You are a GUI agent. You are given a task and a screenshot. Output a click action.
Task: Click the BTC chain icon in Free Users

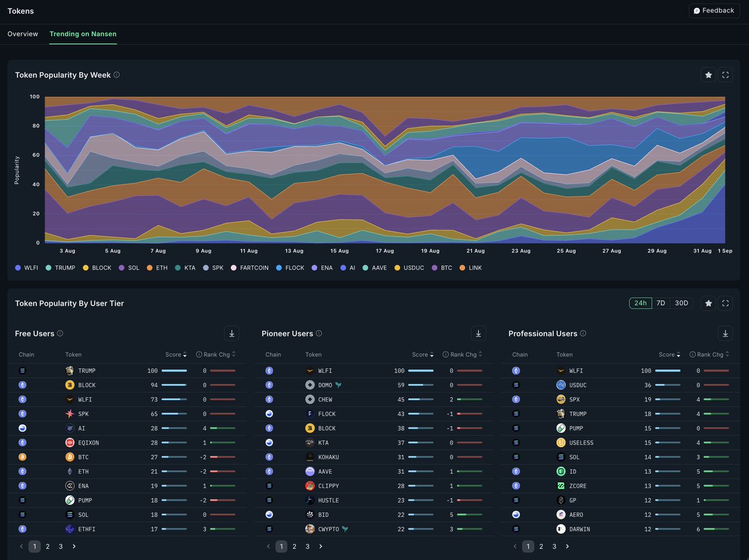[x=22, y=457]
